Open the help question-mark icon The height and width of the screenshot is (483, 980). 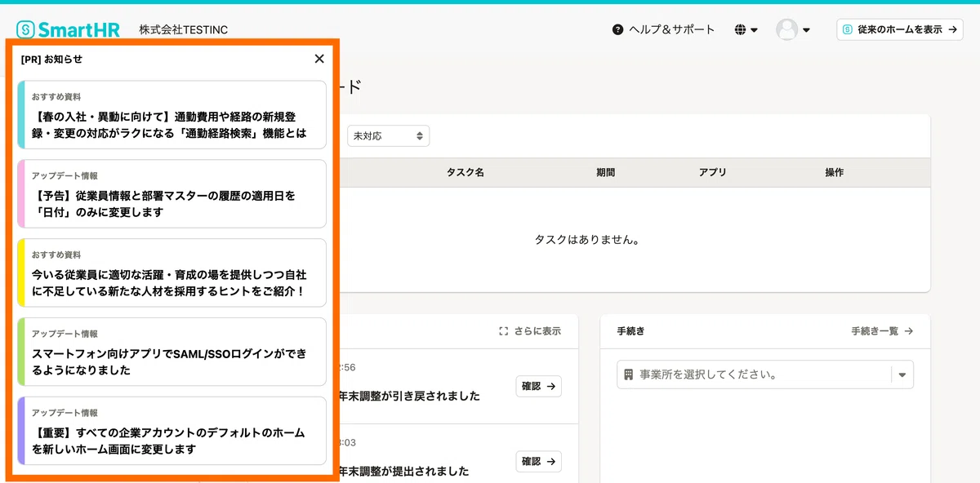[617, 29]
